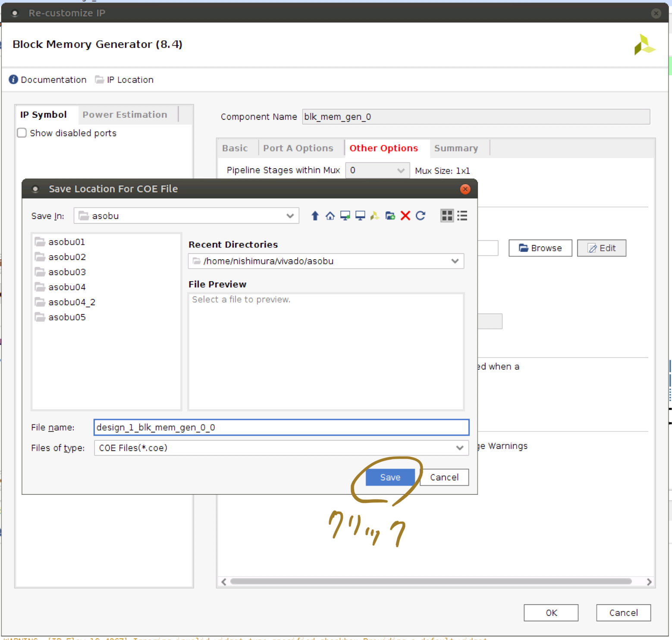Screen dimensions: 672x640
Task: Focus the File name input field
Action: 281,427
